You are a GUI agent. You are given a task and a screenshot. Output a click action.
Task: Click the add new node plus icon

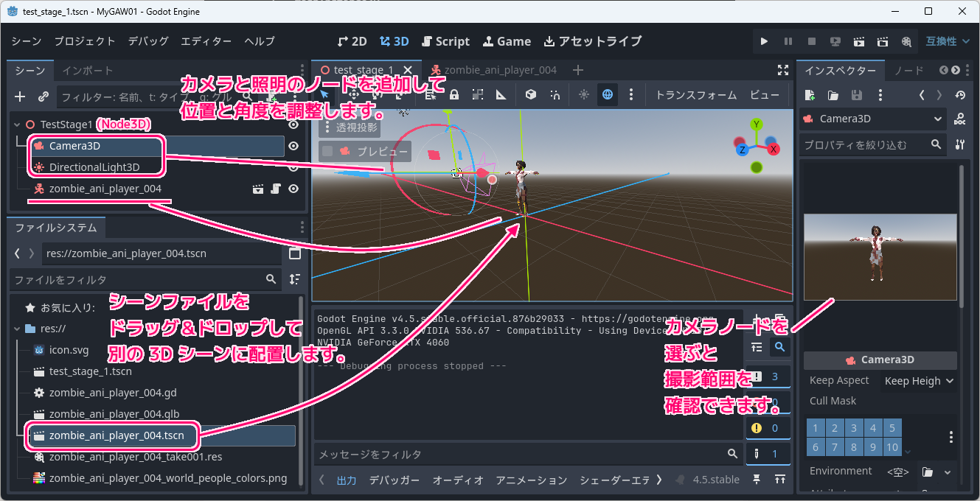coord(20,97)
